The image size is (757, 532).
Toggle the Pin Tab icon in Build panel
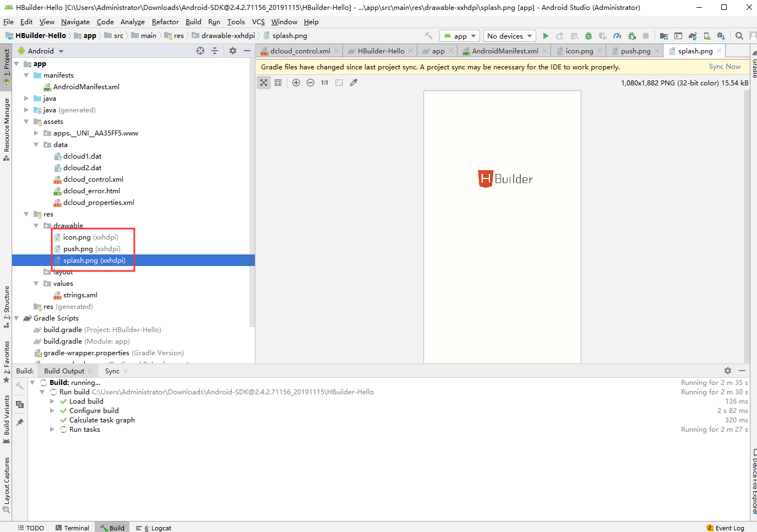click(20, 422)
